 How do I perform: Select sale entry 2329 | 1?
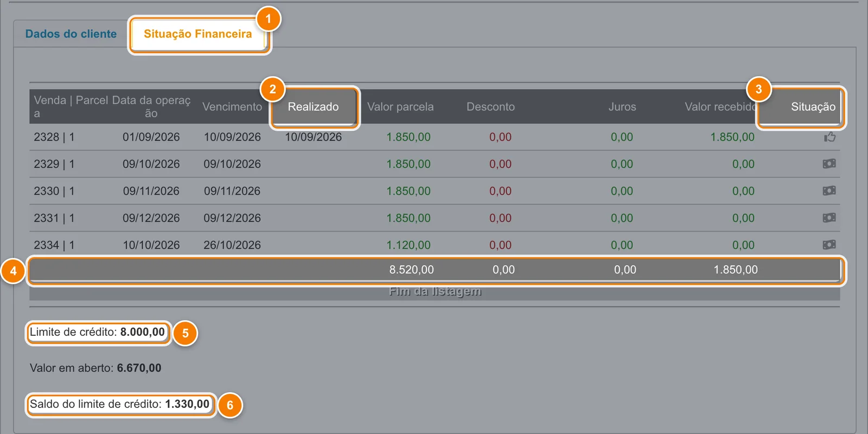(x=54, y=164)
